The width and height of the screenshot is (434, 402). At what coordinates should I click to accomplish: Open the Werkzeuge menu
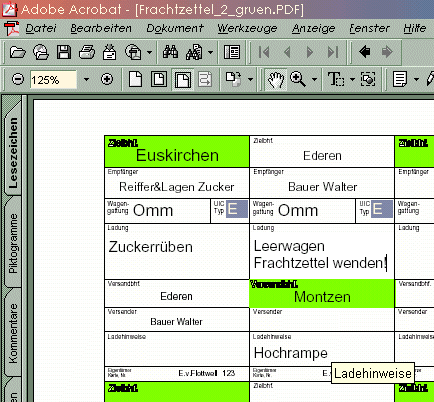247,29
